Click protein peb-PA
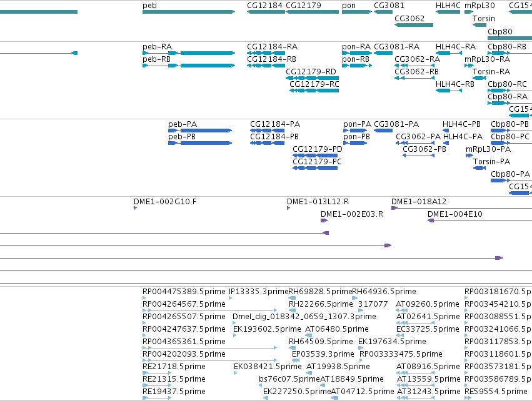This screenshot has height=401, width=532. point(200,131)
